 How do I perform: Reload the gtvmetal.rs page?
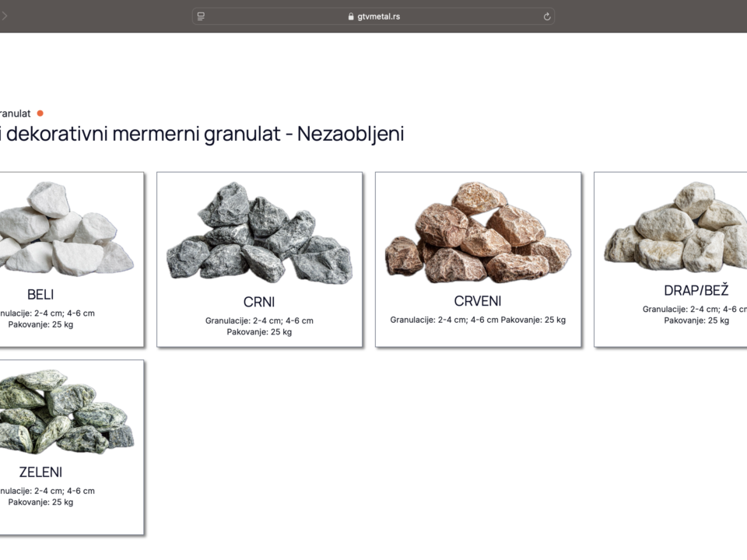tap(547, 16)
